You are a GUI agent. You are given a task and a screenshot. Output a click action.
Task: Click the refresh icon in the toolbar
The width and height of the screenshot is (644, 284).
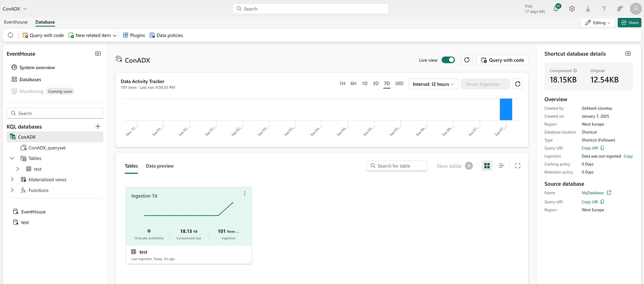(x=10, y=35)
